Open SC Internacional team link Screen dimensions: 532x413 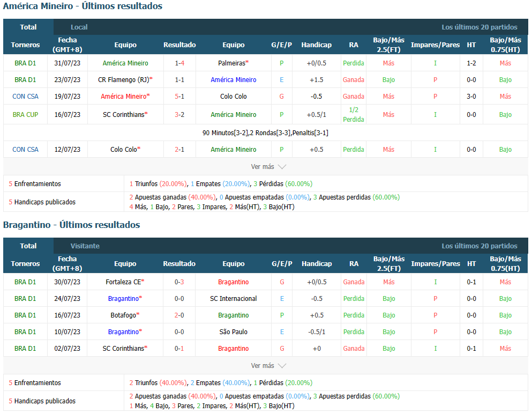[234, 298]
